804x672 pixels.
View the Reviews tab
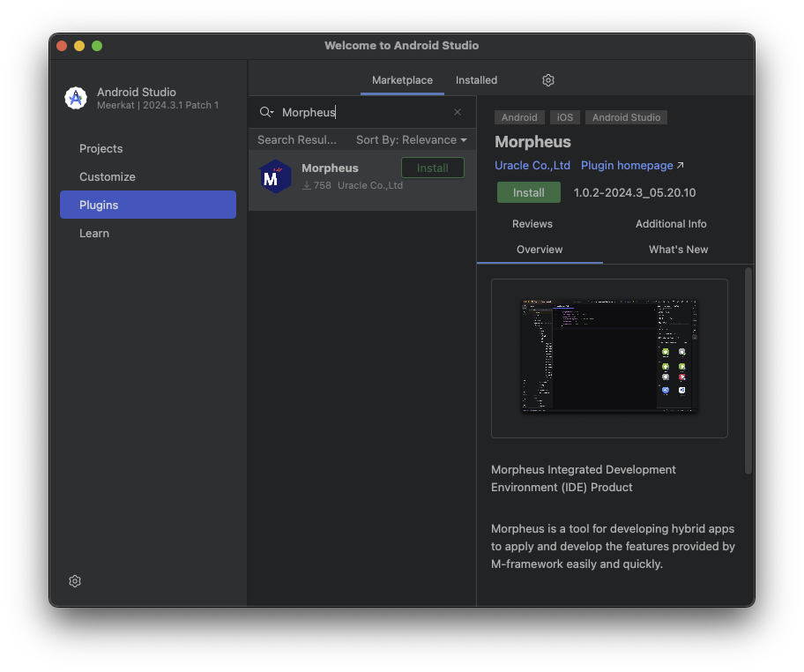532,224
